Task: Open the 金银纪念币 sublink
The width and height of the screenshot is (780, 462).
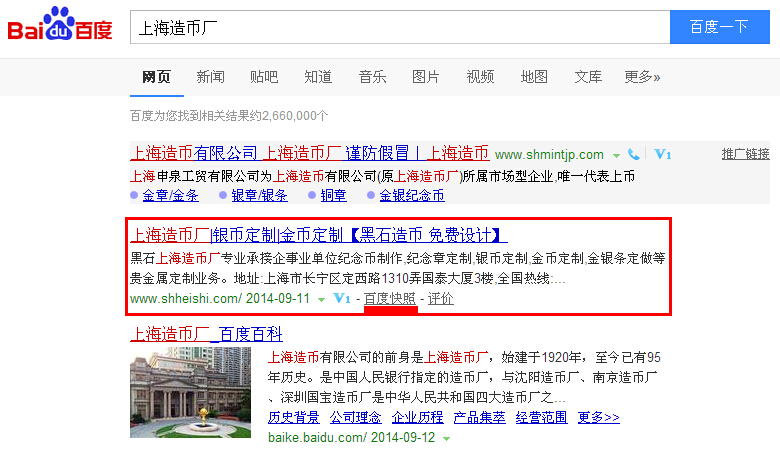Action: (412, 195)
